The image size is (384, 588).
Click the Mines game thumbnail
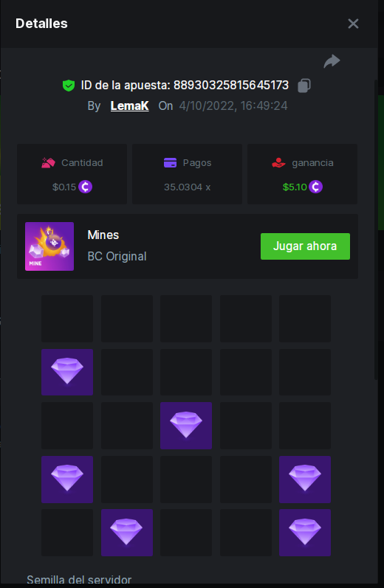point(49,246)
